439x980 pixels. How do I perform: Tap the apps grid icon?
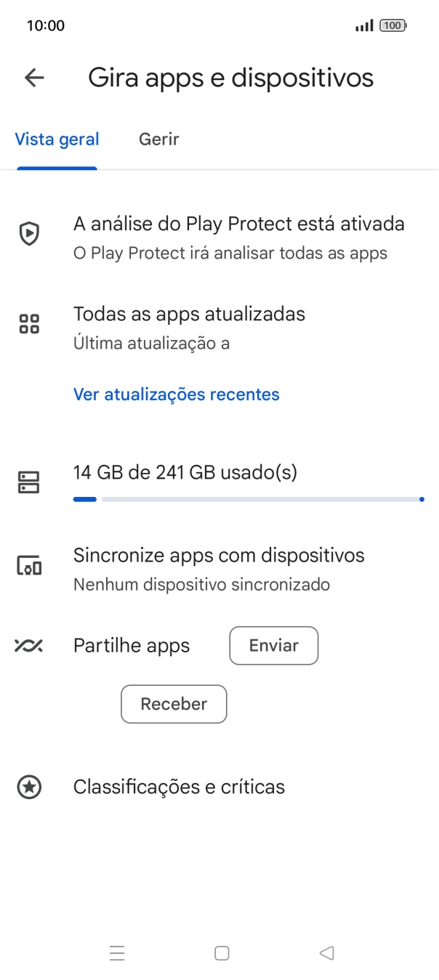tap(29, 324)
